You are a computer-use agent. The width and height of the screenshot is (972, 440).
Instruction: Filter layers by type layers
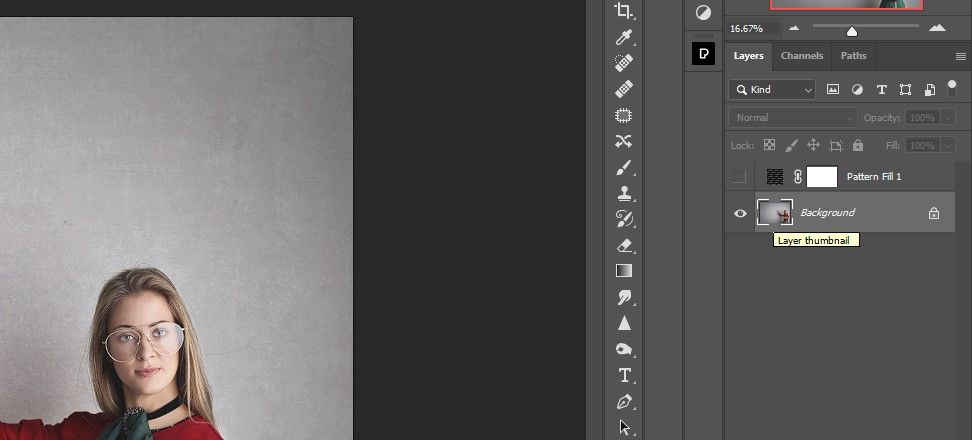click(x=881, y=89)
